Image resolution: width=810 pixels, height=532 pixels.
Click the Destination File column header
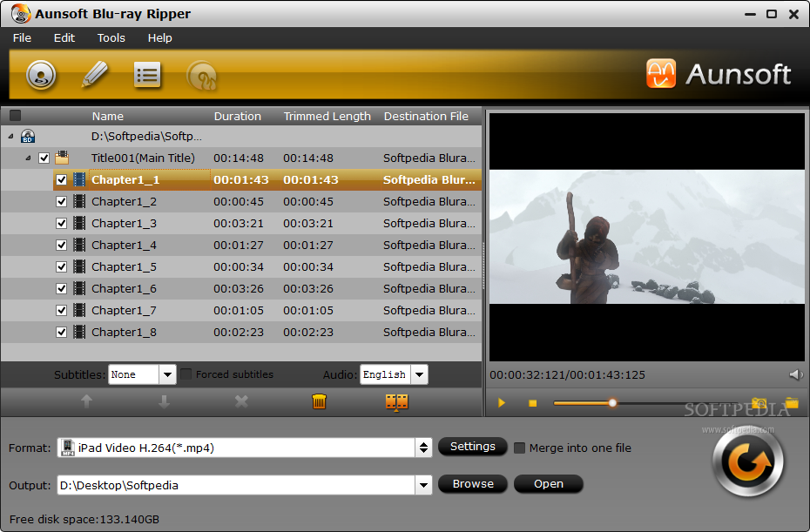[x=426, y=116]
